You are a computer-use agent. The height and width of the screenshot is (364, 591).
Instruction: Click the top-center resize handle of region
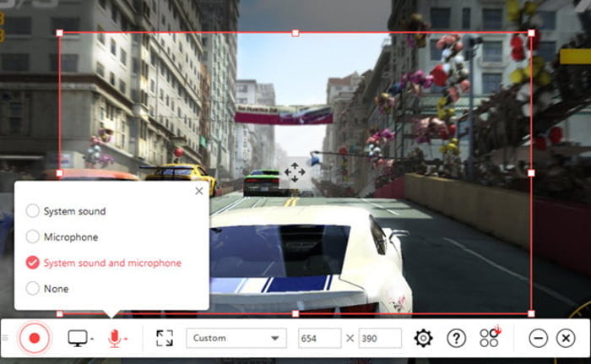(295, 33)
